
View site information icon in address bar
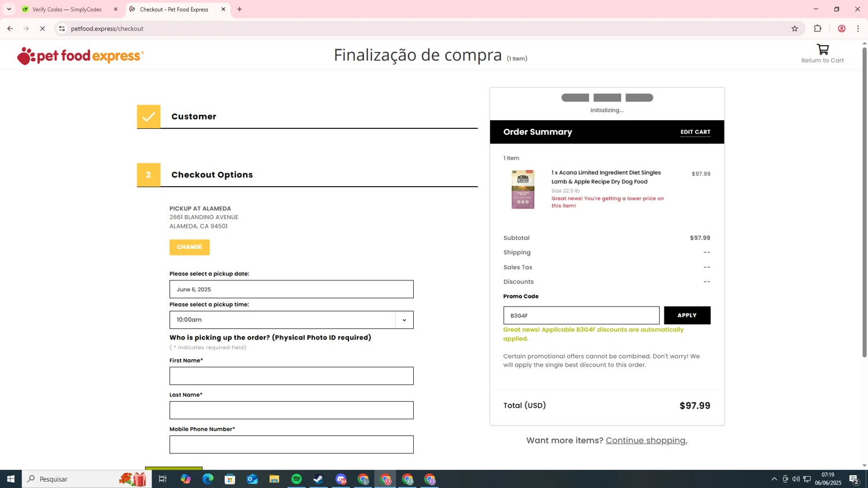(x=62, y=28)
